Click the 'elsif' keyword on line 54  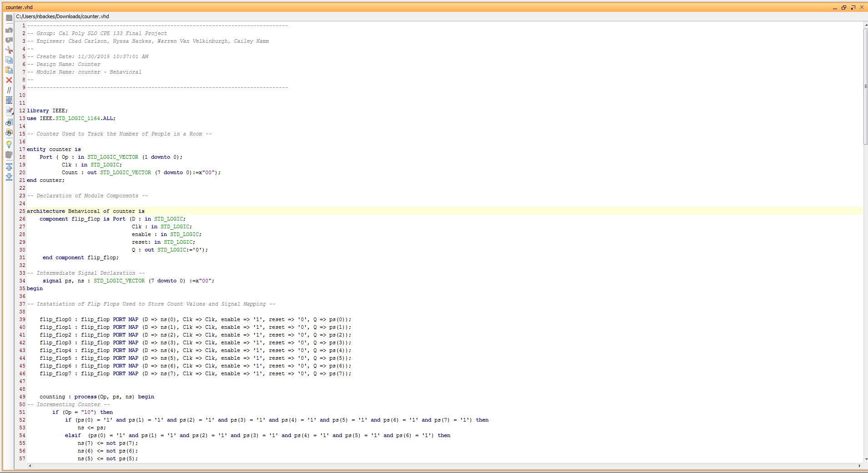73,435
